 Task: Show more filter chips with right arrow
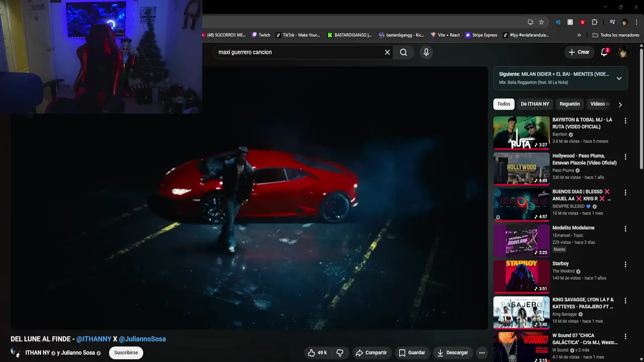[620, 105]
